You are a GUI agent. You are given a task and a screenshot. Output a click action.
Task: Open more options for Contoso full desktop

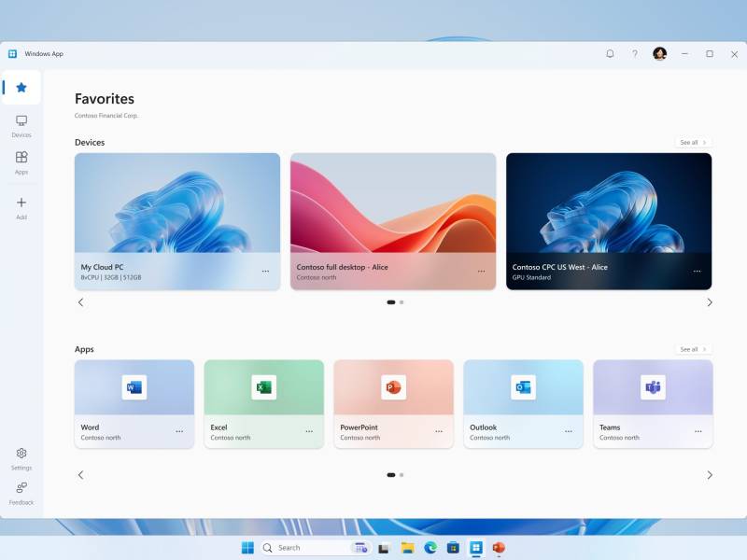click(x=481, y=272)
